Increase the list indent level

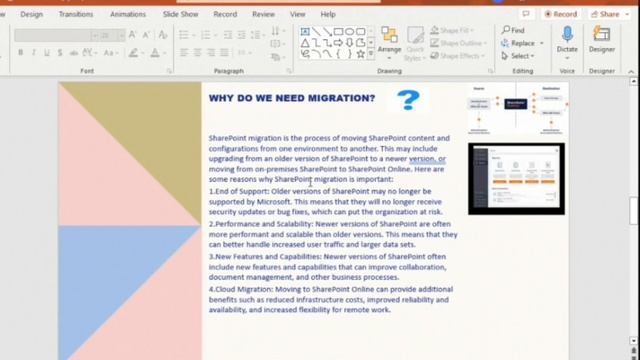coord(242,35)
